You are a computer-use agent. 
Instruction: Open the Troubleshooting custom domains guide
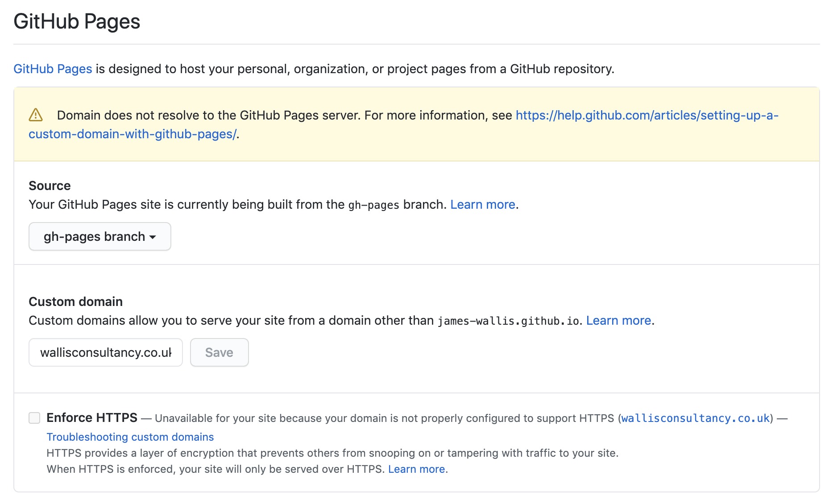coord(130,437)
